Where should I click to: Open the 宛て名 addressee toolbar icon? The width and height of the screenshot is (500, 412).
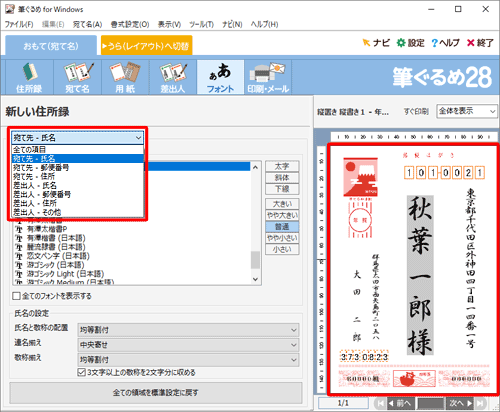point(77,77)
